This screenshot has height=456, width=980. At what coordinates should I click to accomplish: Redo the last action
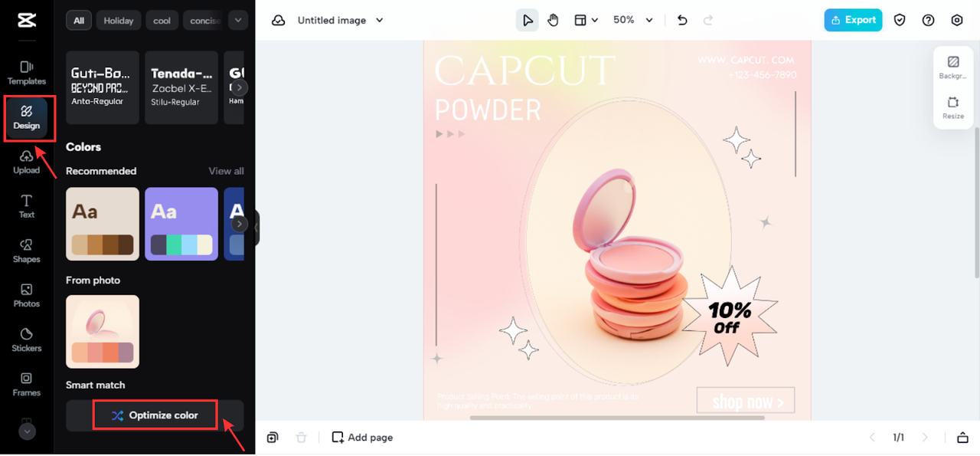pyautogui.click(x=708, y=20)
